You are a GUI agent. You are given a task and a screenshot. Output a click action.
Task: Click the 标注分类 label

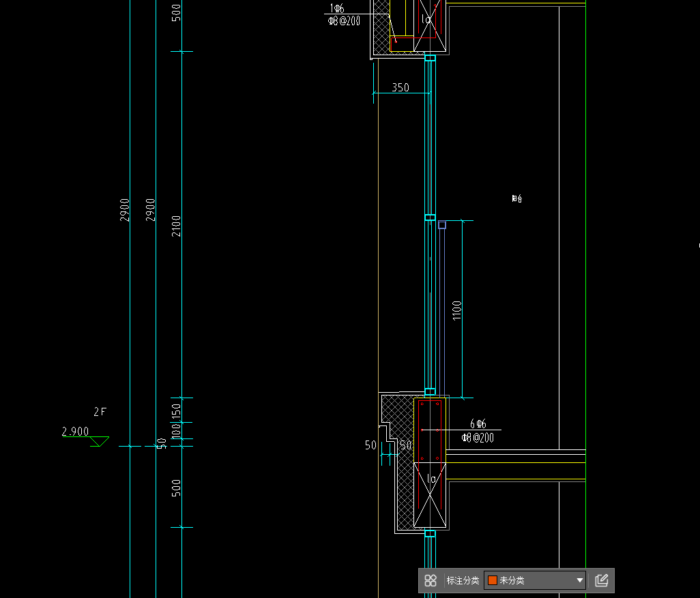(x=463, y=580)
